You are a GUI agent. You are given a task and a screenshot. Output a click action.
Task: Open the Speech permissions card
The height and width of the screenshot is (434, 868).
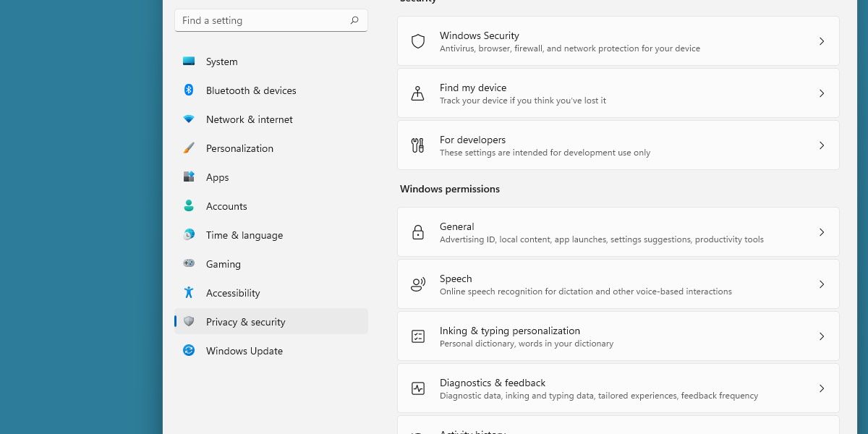coord(618,284)
